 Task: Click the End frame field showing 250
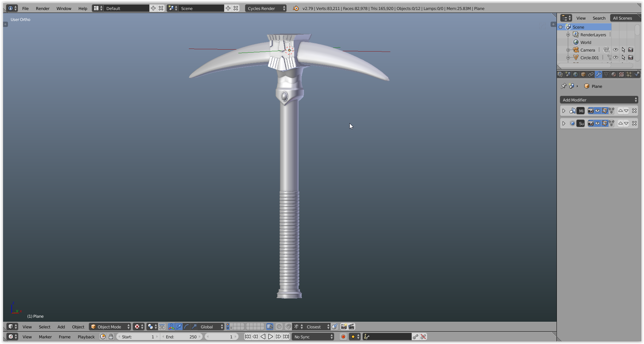[182, 337]
